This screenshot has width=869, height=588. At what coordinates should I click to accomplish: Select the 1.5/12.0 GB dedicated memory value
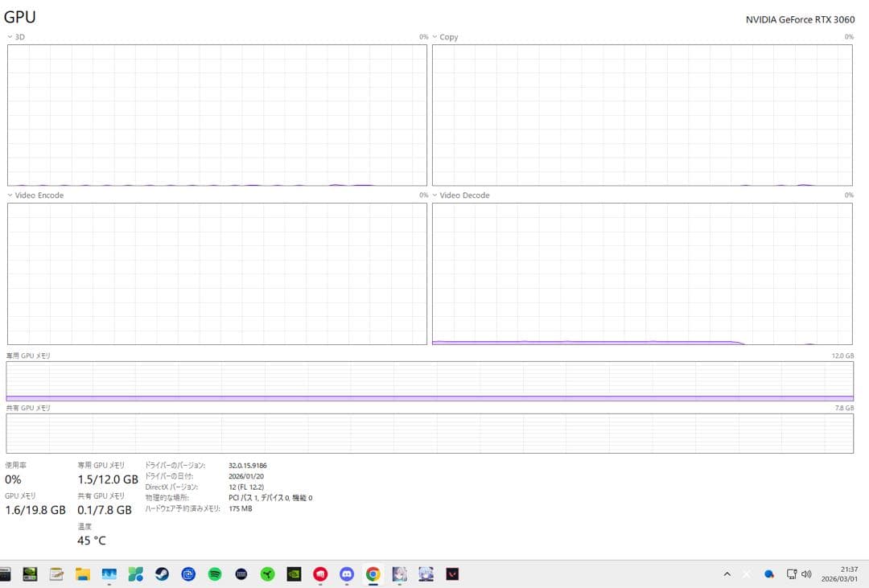coord(108,479)
